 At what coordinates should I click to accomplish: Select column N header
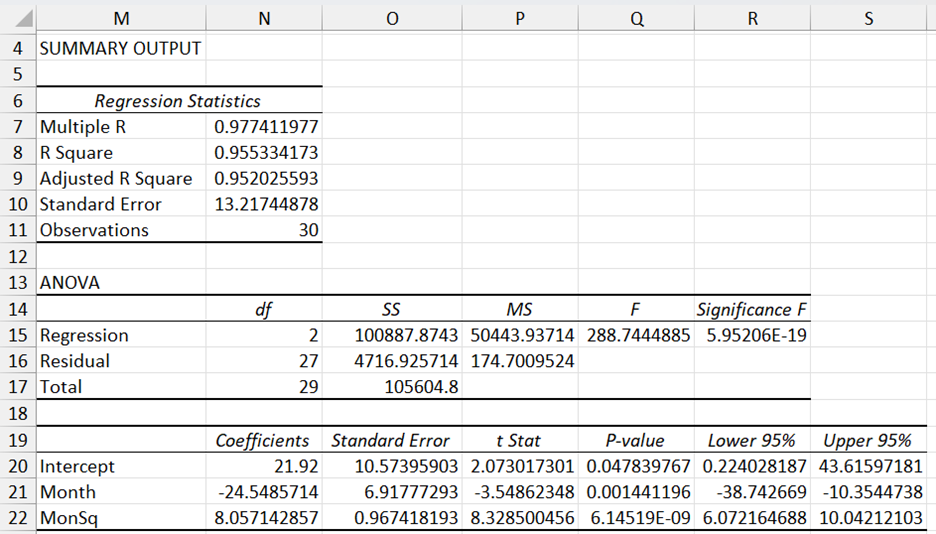[264, 18]
